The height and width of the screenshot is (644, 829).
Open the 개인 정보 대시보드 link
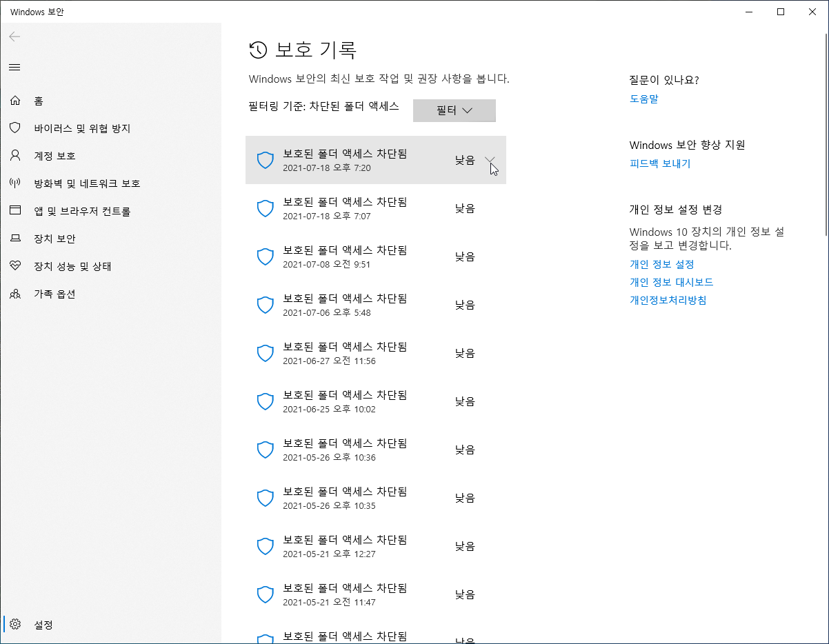click(x=671, y=282)
